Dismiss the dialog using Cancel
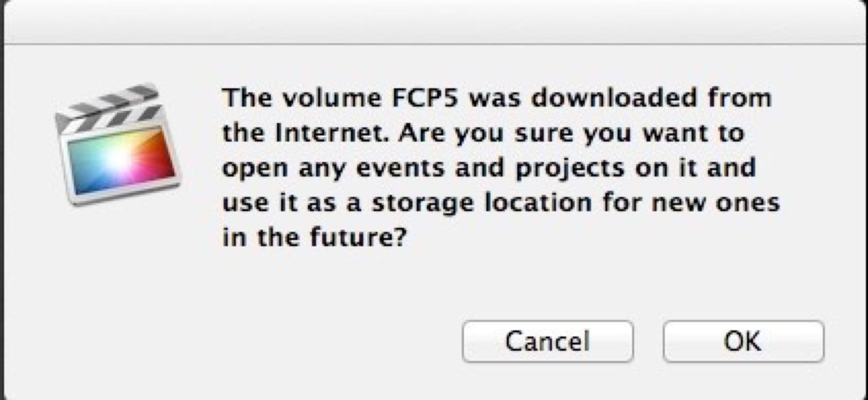 pyautogui.click(x=547, y=341)
